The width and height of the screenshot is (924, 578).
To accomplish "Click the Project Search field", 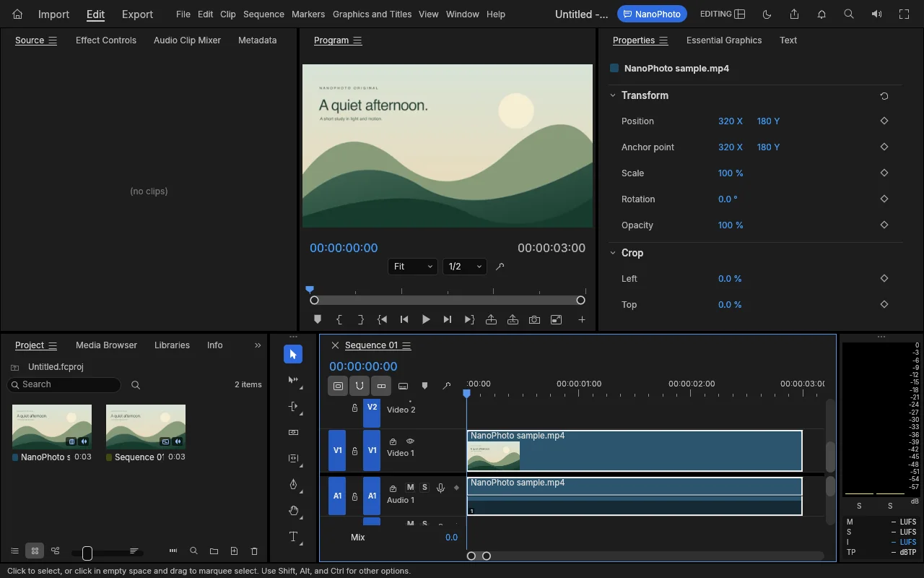I will click(64, 385).
